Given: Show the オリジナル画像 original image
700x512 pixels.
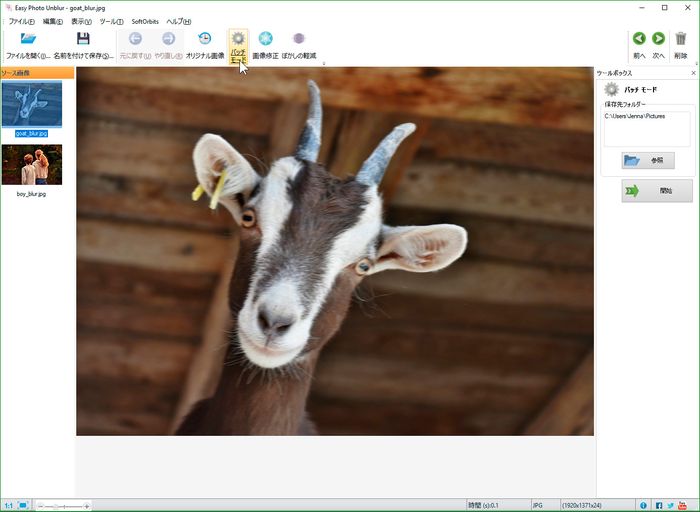Looking at the screenshot, I should (x=205, y=46).
